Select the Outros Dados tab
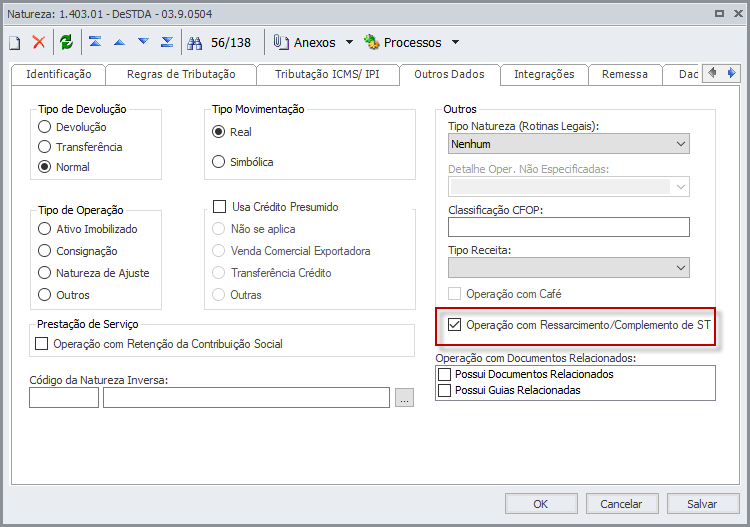 (450, 75)
